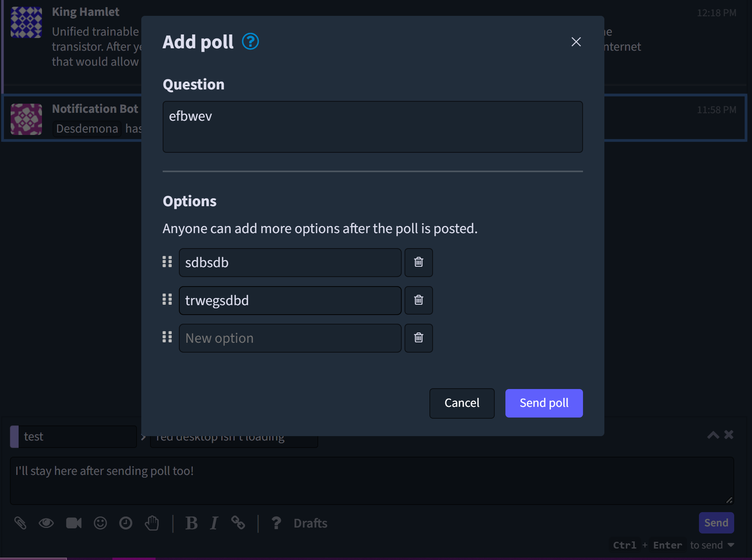Click drag handle next to New option

coord(167,337)
